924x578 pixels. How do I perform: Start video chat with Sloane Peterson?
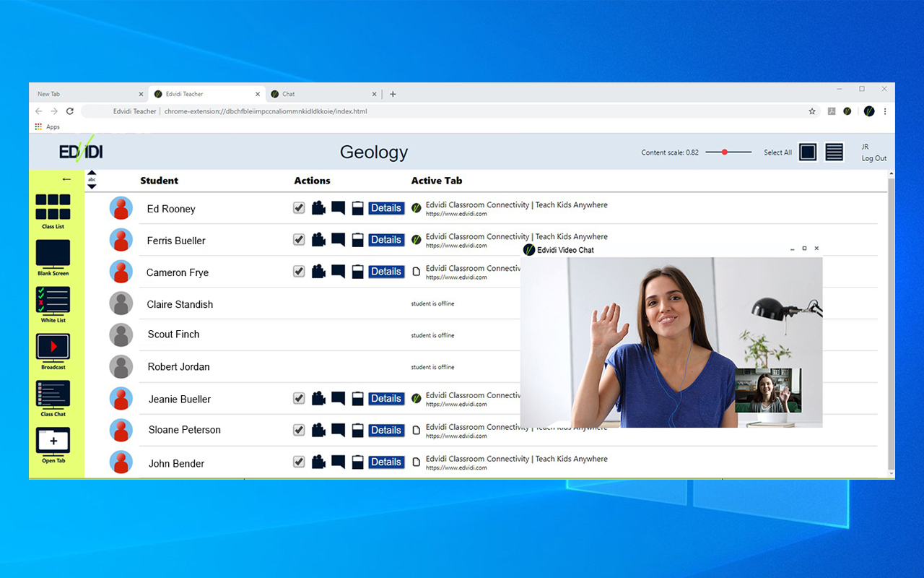tap(318, 431)
